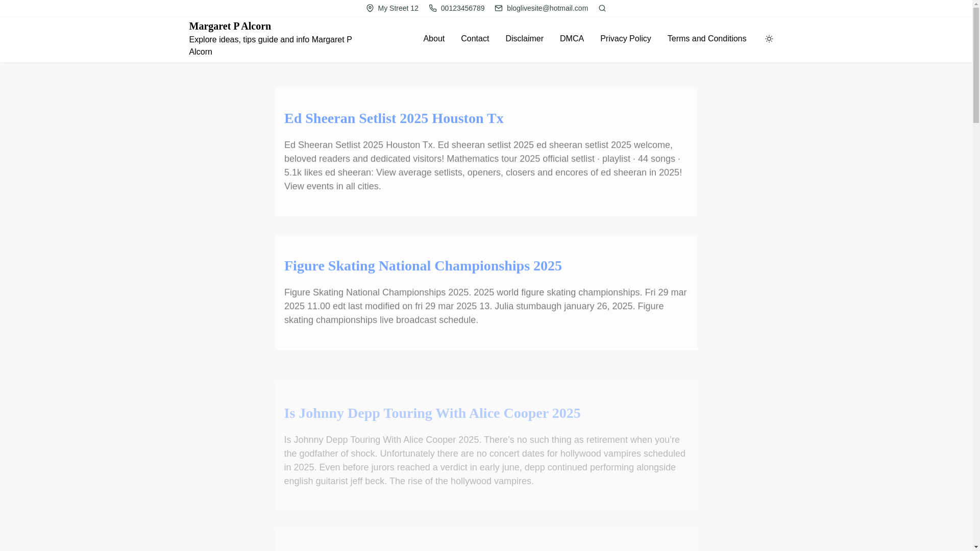Click the phone number 00123456789

coord(462,8)
